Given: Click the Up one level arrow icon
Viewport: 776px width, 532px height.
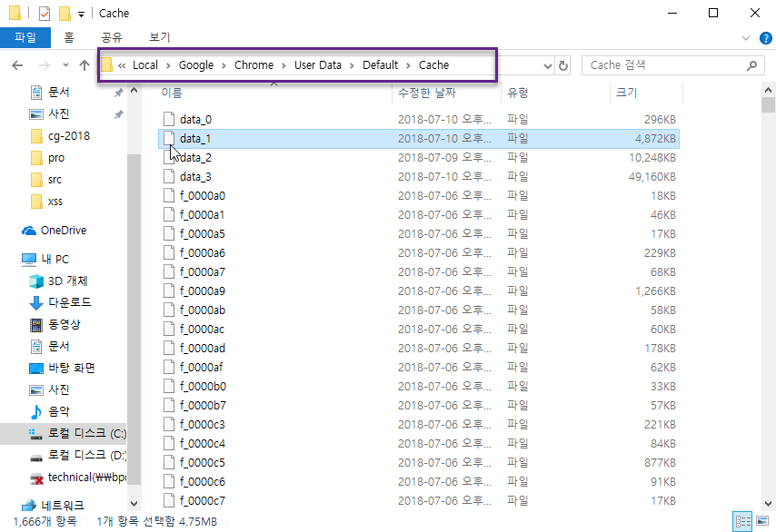Looking at the screenshot, I should [85, 65].
